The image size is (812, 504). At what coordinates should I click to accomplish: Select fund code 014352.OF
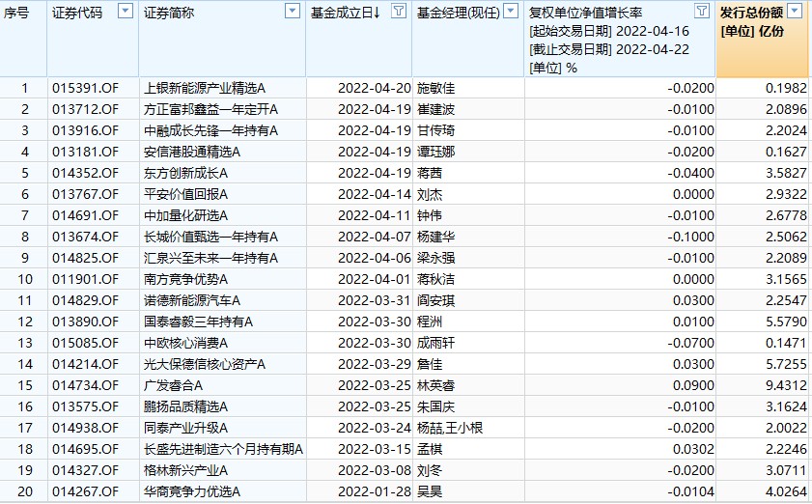(x=85, y=173)
